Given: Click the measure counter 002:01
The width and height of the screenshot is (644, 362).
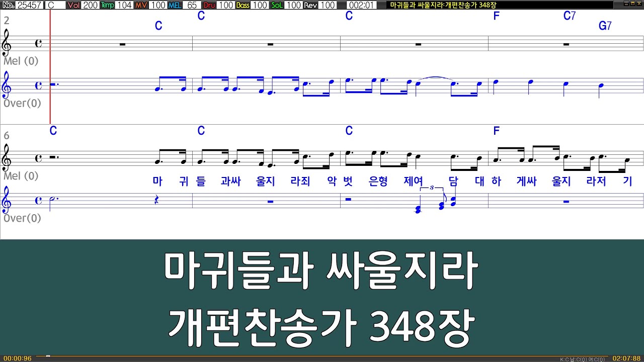Looking at the screenshot, I should (x=361, y=5).
